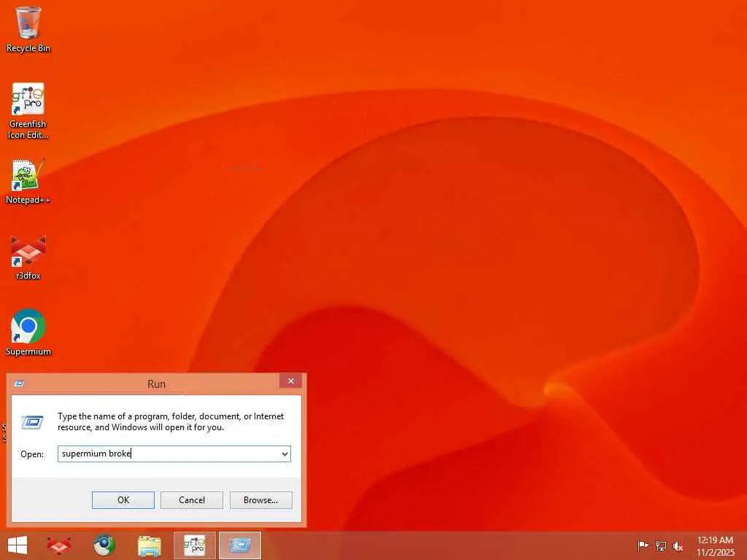
Task: Confirm the Run dialog with OK
Action: 123,500
